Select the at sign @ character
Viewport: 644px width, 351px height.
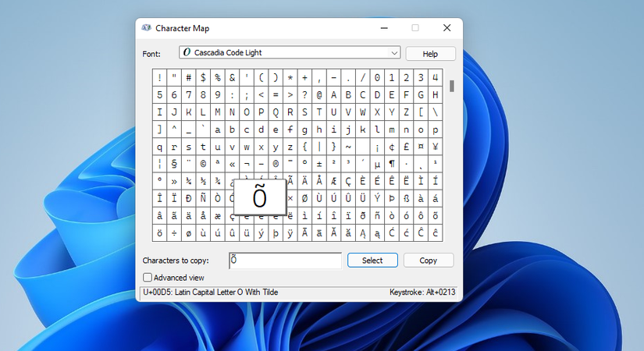(x=319, y=95)
